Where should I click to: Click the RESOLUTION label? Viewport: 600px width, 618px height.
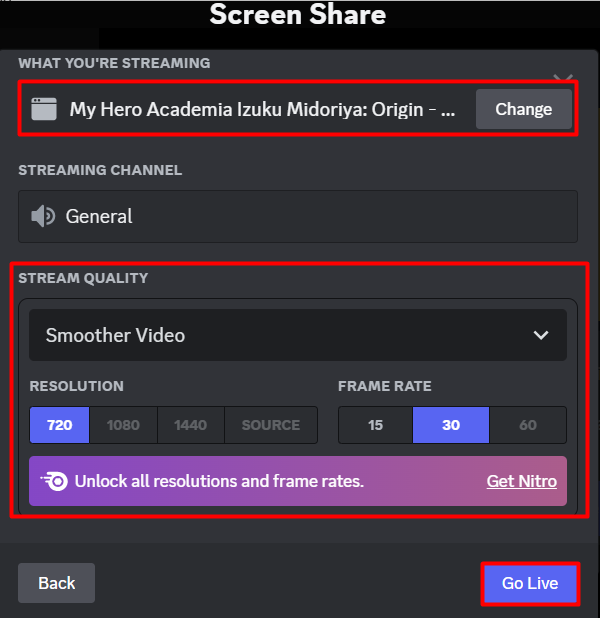click(x=77, y=386)
